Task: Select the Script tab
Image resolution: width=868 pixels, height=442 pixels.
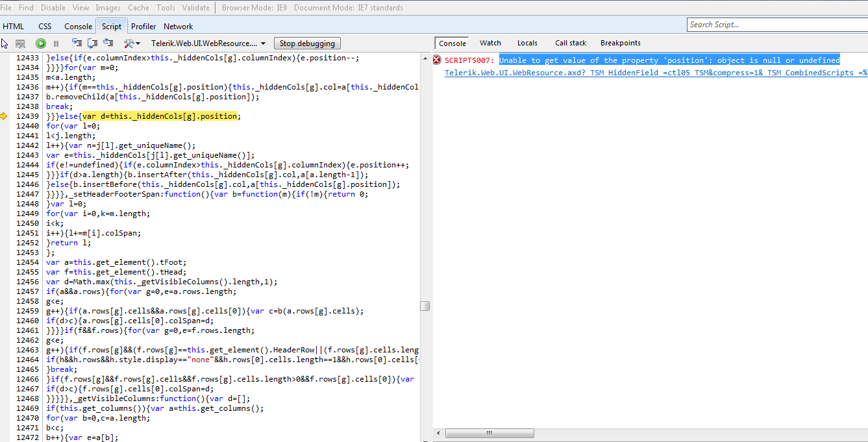Action: (112, 27)
